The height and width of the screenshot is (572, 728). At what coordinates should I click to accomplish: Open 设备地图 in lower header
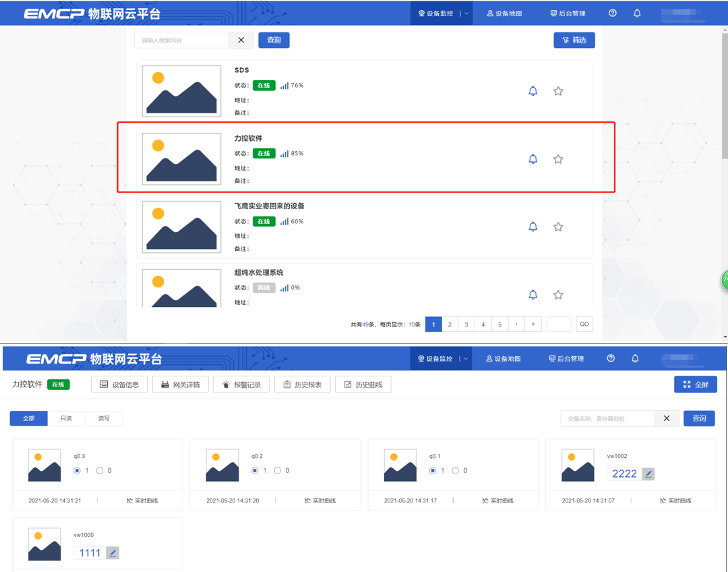pos(503,359)
